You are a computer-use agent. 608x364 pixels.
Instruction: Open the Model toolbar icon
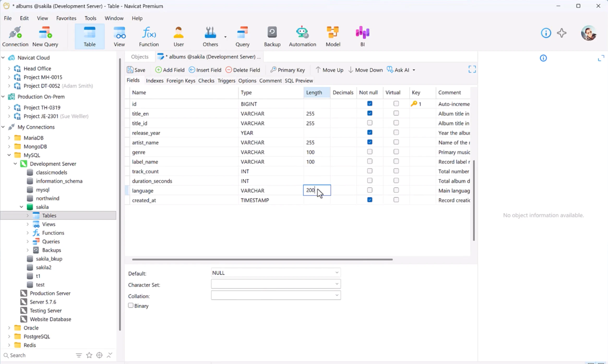333,37
